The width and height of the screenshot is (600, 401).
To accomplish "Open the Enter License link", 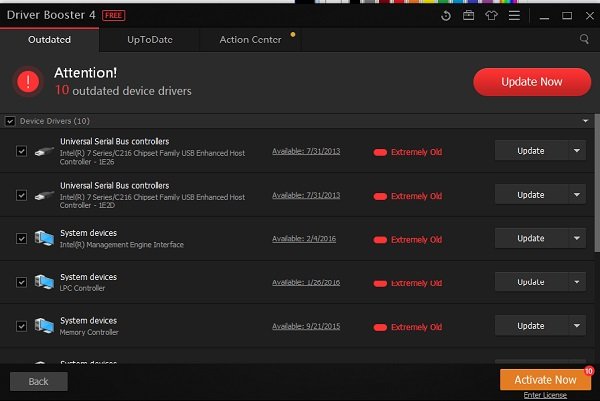I will [x=545, y=395].
